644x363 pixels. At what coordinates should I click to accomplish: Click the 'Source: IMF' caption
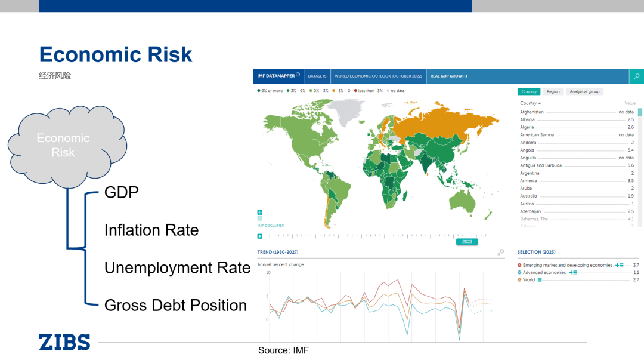(x=283, y=350)
